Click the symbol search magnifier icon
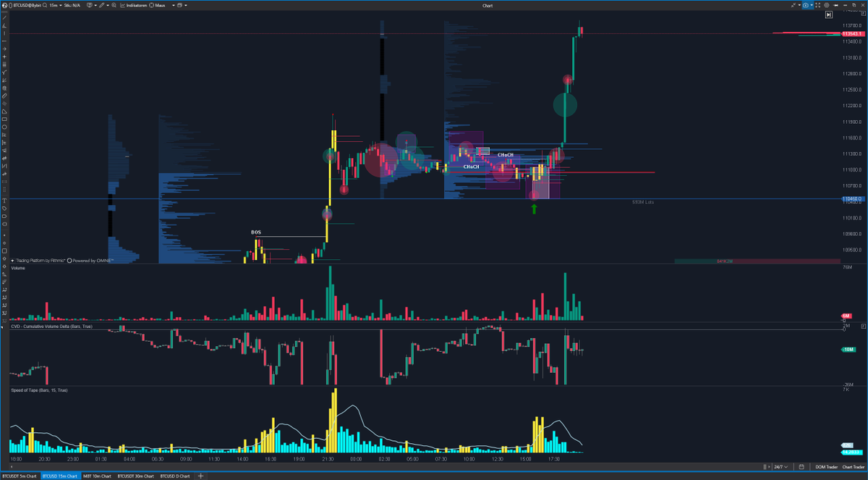The image size is (868, 480). click(x=45, y=6)
